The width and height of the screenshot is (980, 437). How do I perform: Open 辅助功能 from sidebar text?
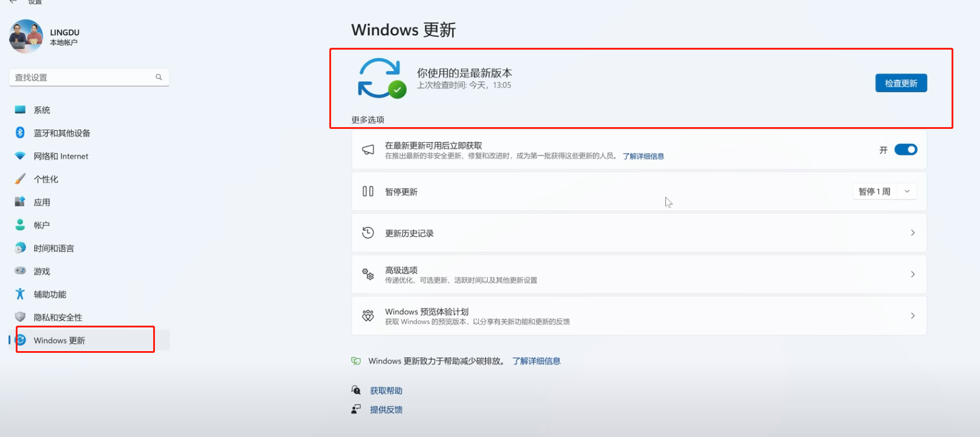coord(50,294)
